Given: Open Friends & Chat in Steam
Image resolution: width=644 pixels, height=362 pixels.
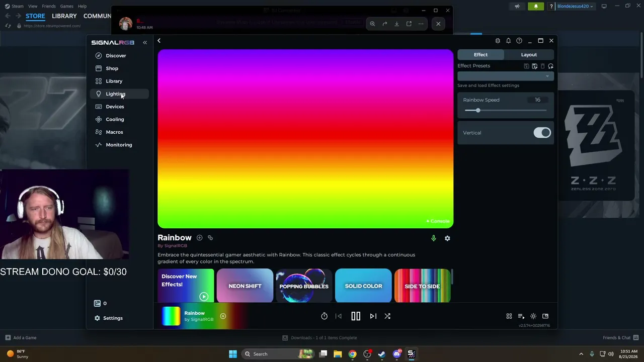Looking at the screenshot, I should coord(621,338).
